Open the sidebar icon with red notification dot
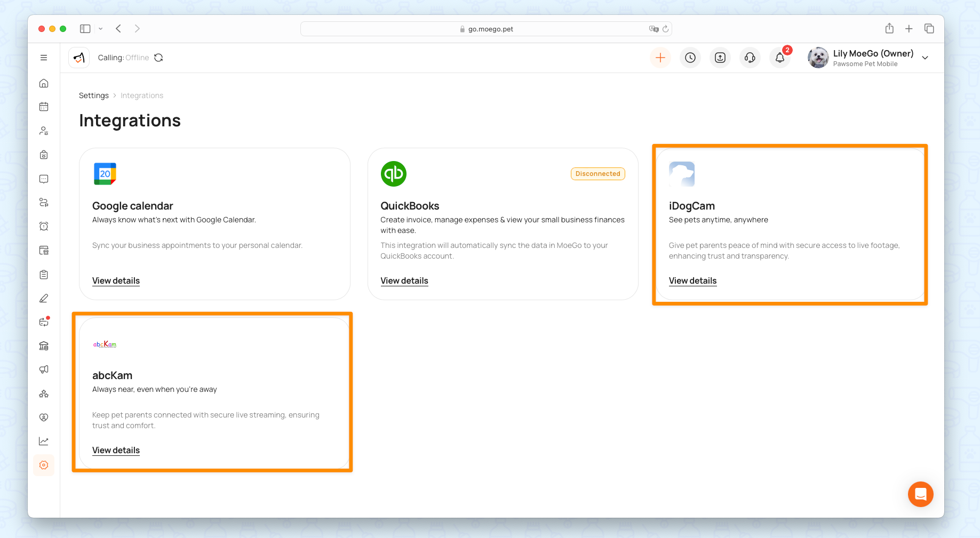 point(44,322)
